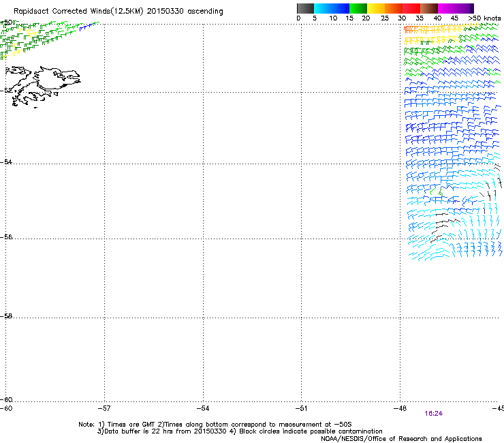The image size is (504, 443).
Task: Click the '-54' latitude label on left axis
Action: point(6,162)
